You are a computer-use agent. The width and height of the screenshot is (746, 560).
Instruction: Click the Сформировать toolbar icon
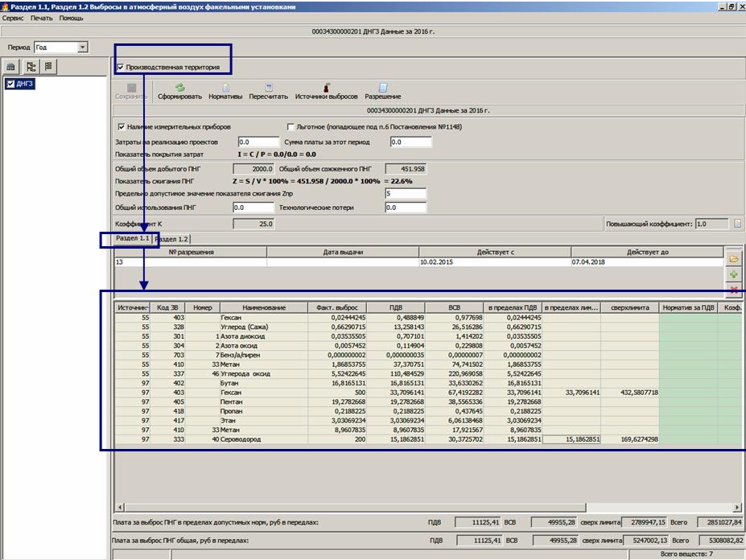[x=179, y=87]
